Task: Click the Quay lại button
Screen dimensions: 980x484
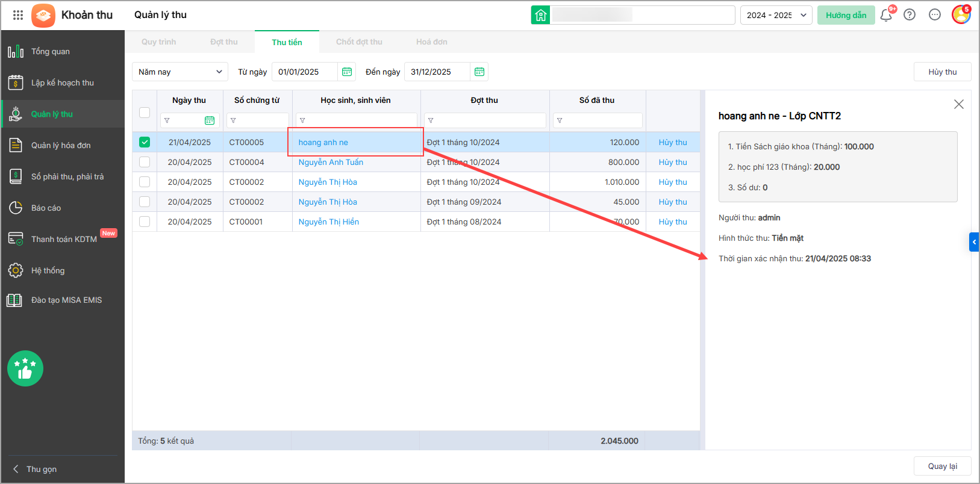Action: coord(942,466)
